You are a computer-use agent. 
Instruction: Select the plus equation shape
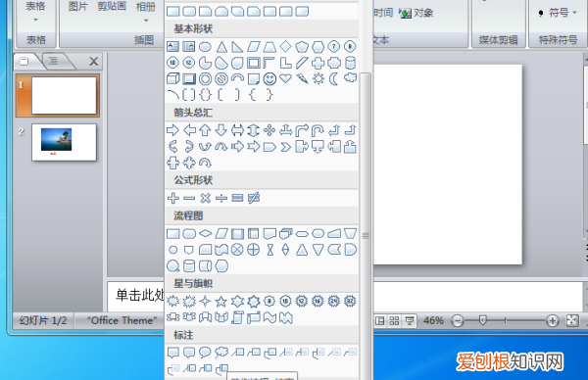coord(172,198)
